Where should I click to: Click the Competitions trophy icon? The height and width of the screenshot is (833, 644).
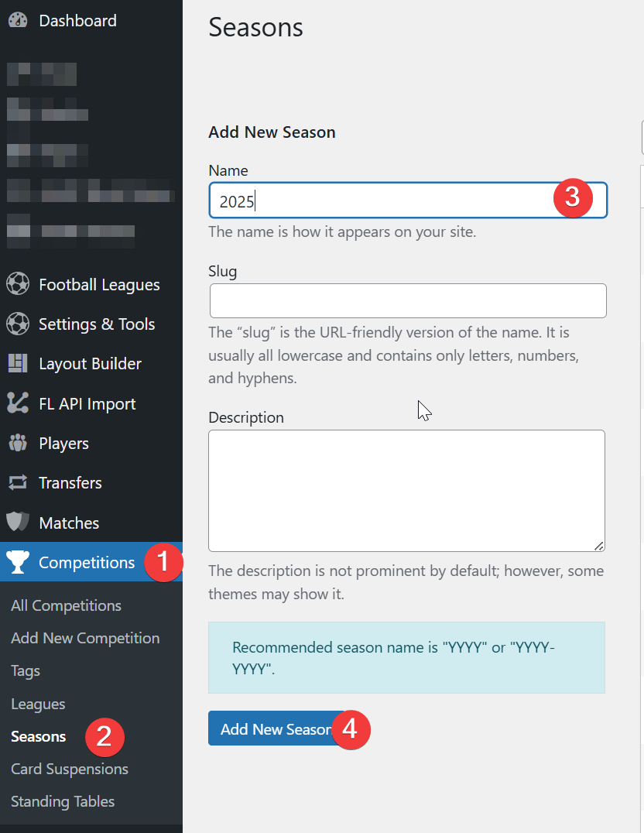coord(18,562)
